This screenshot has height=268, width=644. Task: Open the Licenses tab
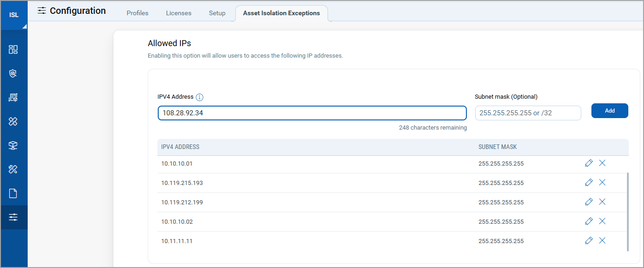point(179,13)
